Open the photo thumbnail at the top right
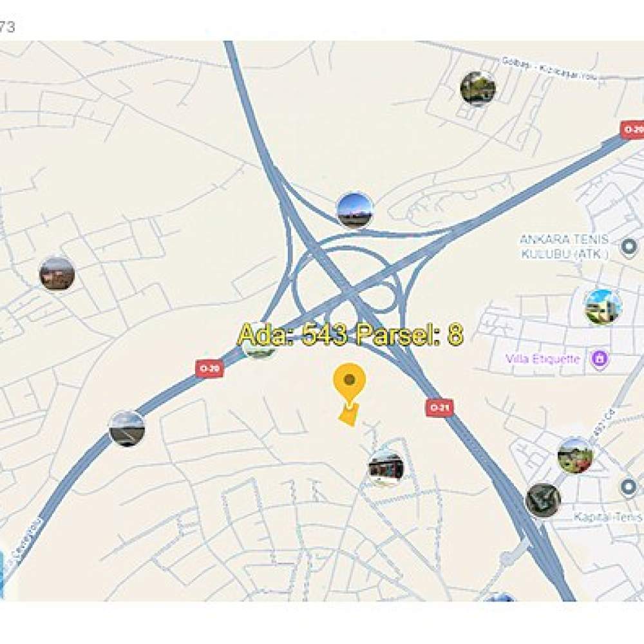644x644 pixels. 478,89
